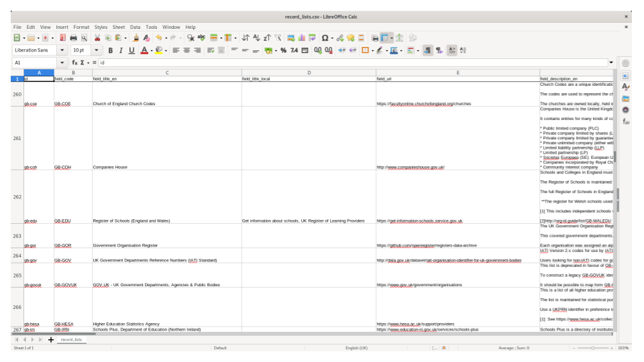The height and width of the screenshot is (362, 644).
Task: Apply the font color swatch
Action: point(144,50)
